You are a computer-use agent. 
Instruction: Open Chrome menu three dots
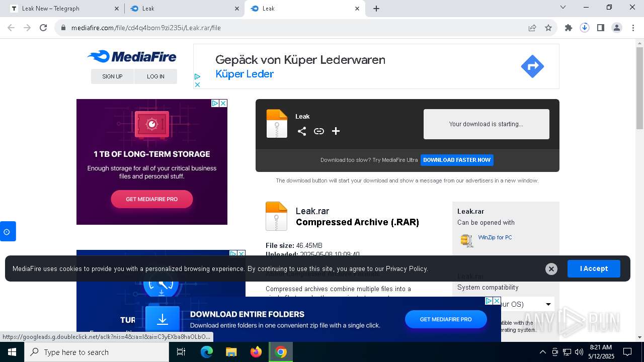coord(633,28)
